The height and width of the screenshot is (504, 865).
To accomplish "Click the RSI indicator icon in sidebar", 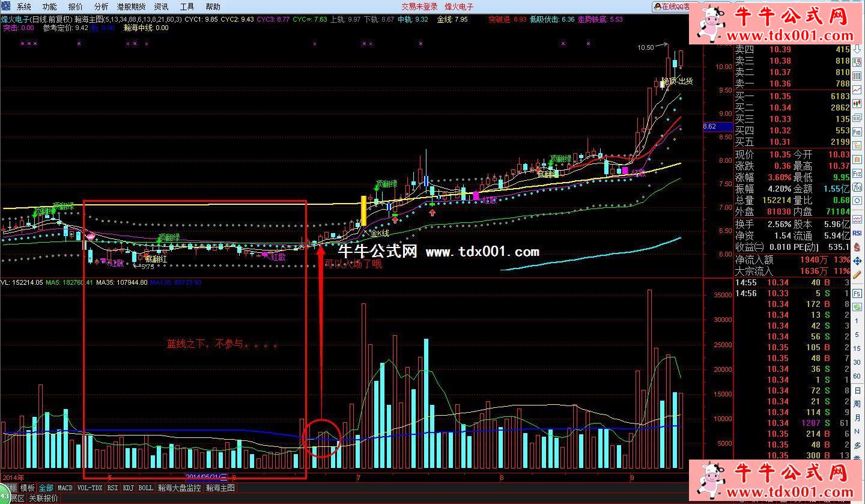I will 858,233.
